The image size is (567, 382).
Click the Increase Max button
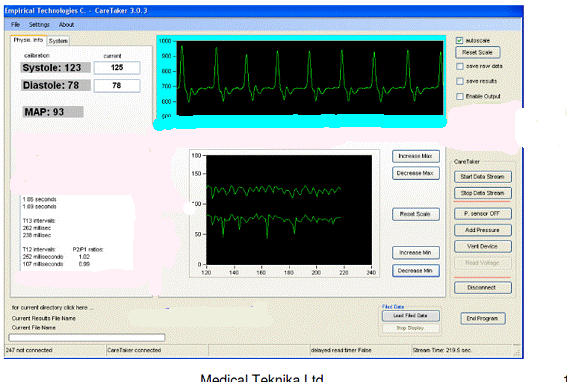coord(415,156)
